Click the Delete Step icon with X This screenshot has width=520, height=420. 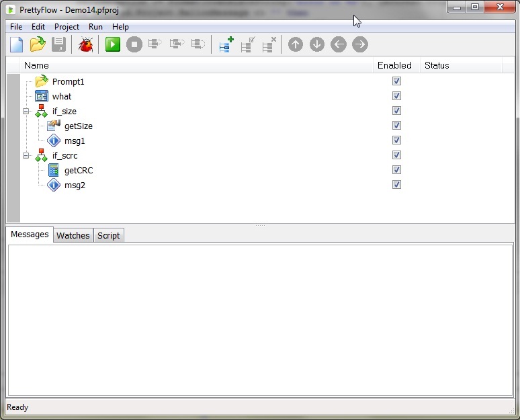point(269,44)
